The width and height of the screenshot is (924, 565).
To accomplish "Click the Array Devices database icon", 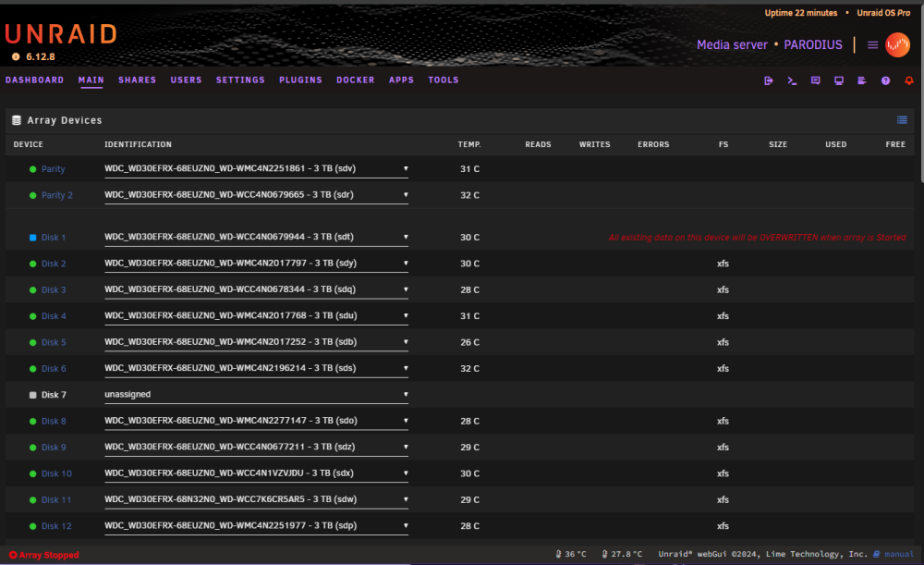I will tap(17, 120).
